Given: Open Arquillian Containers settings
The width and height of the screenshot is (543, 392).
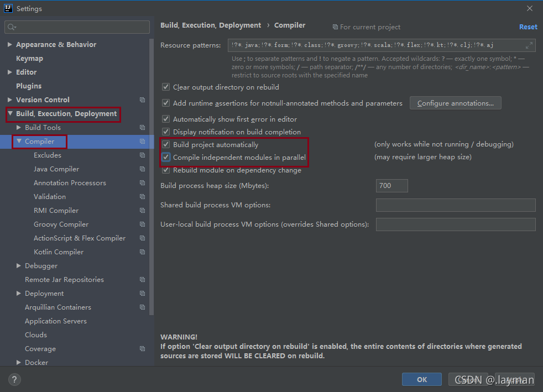Looking at the screenshot, I should pyautogui.click(x=58, y=307).
